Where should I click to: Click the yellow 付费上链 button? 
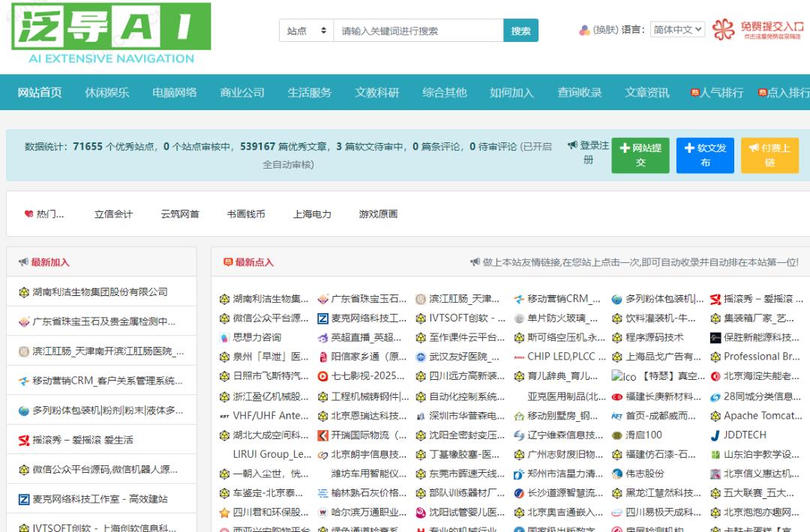pyautogui.click(x=769, y=155)
